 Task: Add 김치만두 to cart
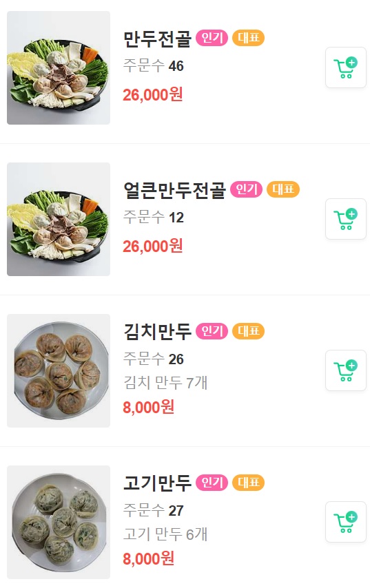(346, 370)
